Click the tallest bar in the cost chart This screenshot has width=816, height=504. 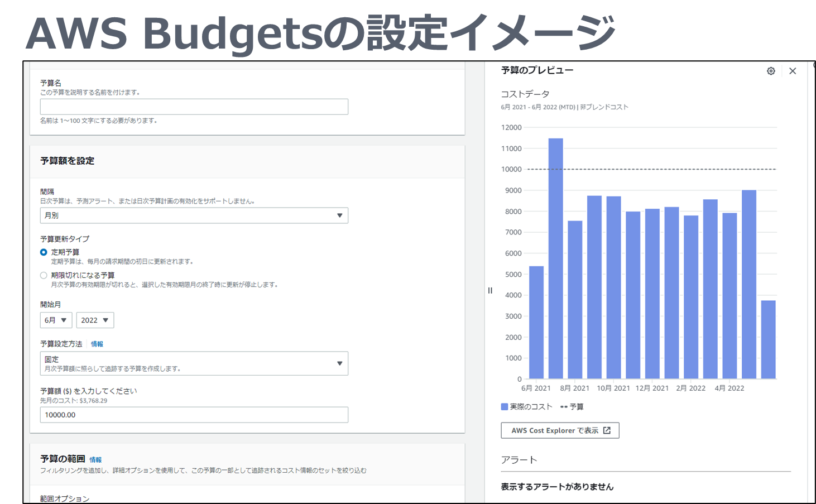point(555,258)
